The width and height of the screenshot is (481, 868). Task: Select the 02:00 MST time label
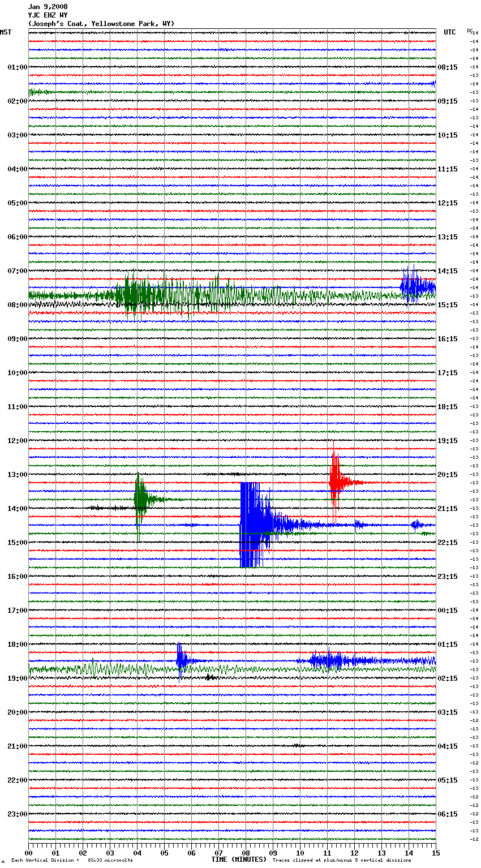[18, 101]
